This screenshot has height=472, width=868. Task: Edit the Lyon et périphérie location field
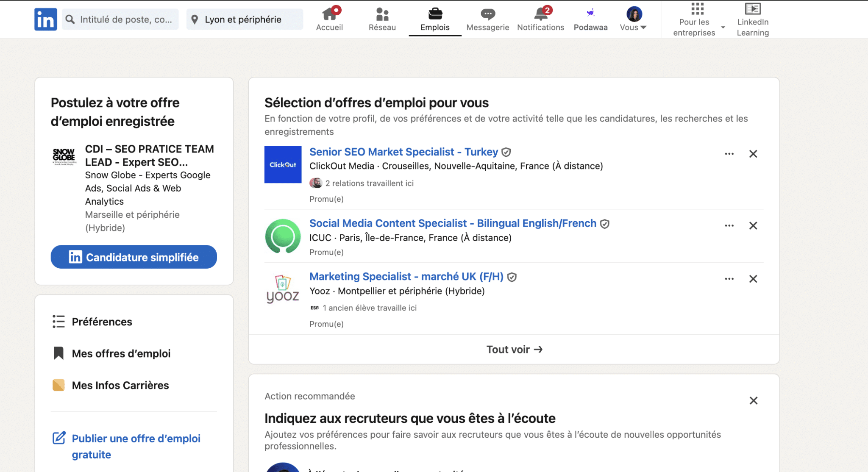click(245, 19)
